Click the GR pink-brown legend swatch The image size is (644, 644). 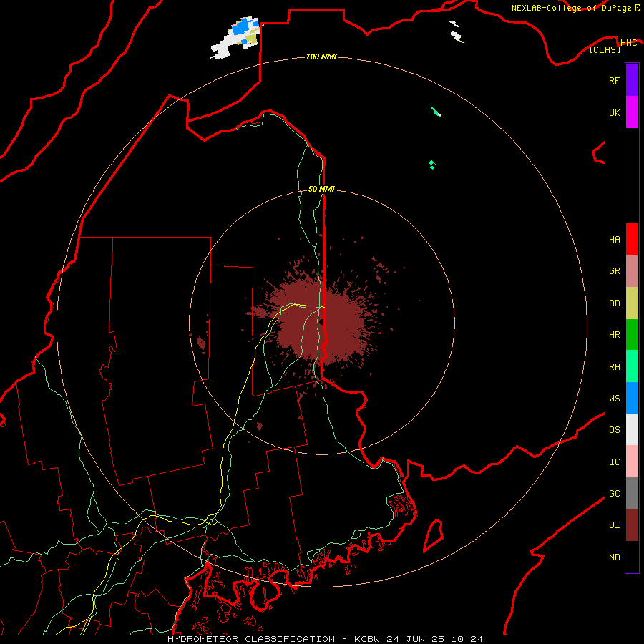point(632,271)
